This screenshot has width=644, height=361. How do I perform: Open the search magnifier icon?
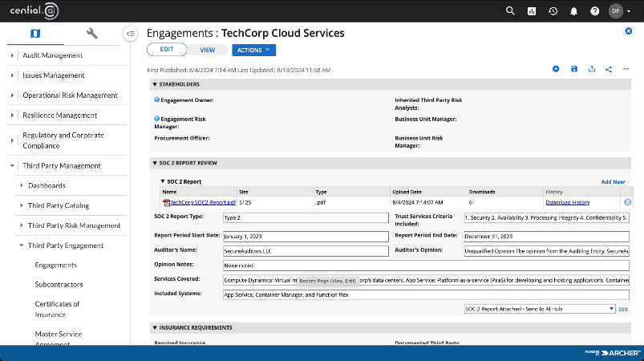tap(510, 11)
